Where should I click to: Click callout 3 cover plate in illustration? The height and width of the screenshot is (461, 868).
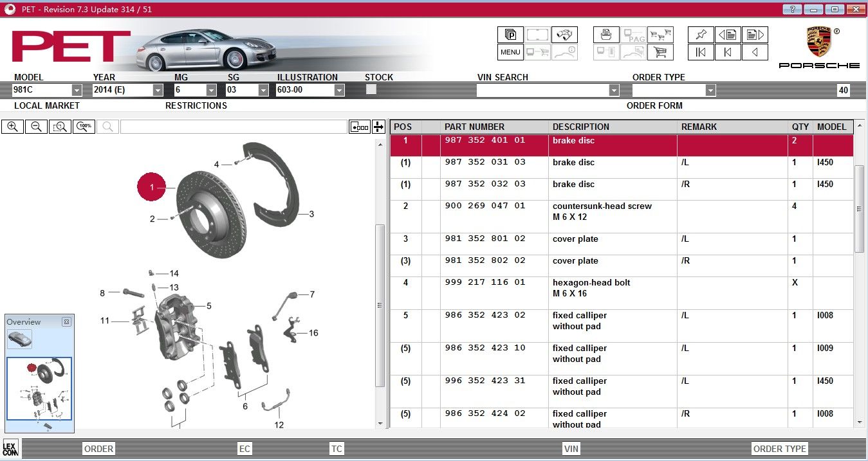pos(311,214)
